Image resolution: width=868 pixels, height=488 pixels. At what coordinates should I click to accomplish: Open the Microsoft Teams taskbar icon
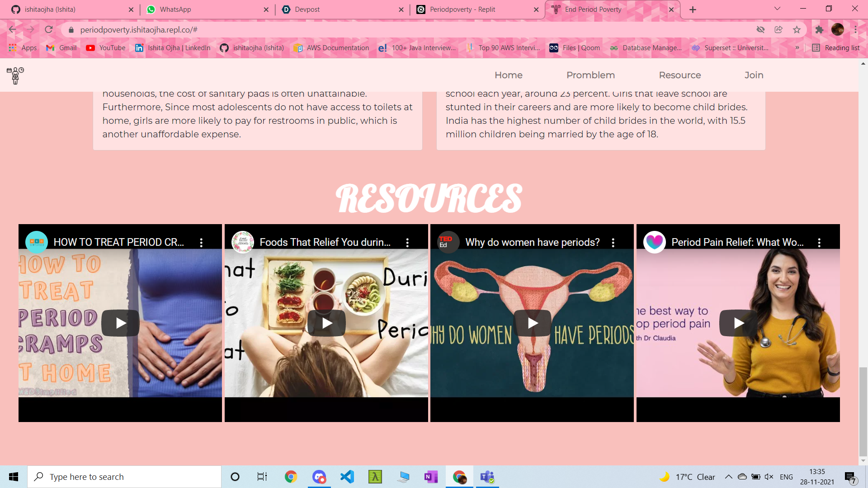point(487,477)
